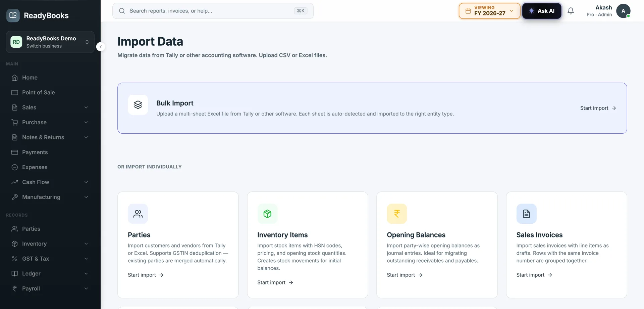Viewport: 644px width, 309px height.
Task: Expand the GST & Tax chevron
Action: point(86,259)
